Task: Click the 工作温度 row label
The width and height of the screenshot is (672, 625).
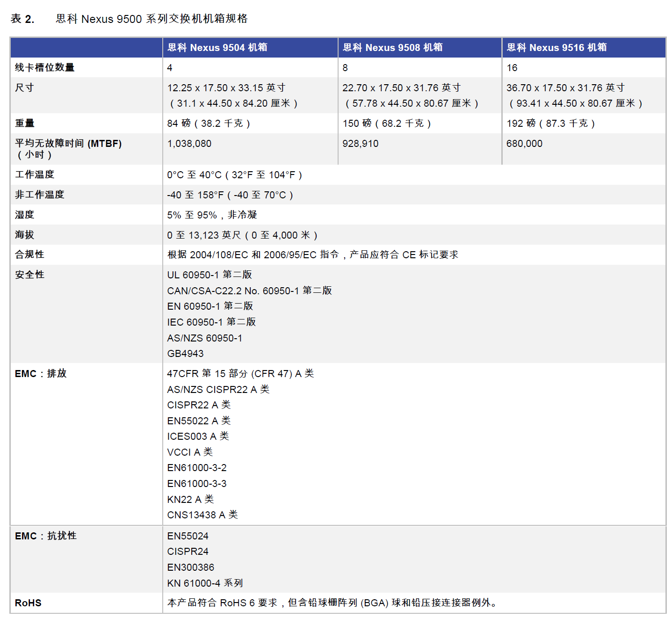Action: [x=34, y=174]
